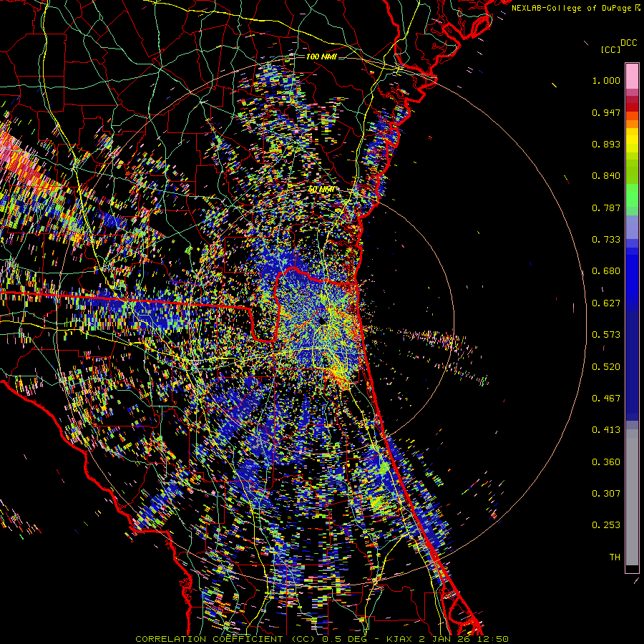Click the TH threshold label

(615, 557)
